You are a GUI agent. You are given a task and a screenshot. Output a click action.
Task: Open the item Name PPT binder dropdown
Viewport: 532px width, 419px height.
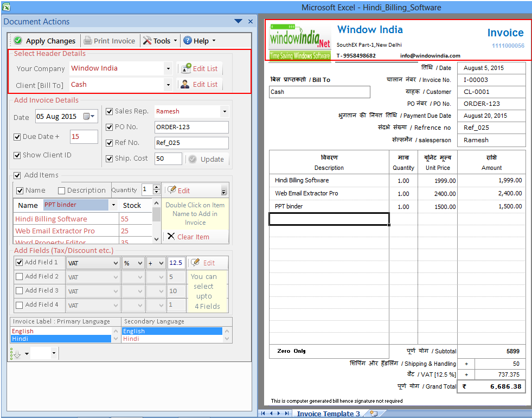click(113, 205)
